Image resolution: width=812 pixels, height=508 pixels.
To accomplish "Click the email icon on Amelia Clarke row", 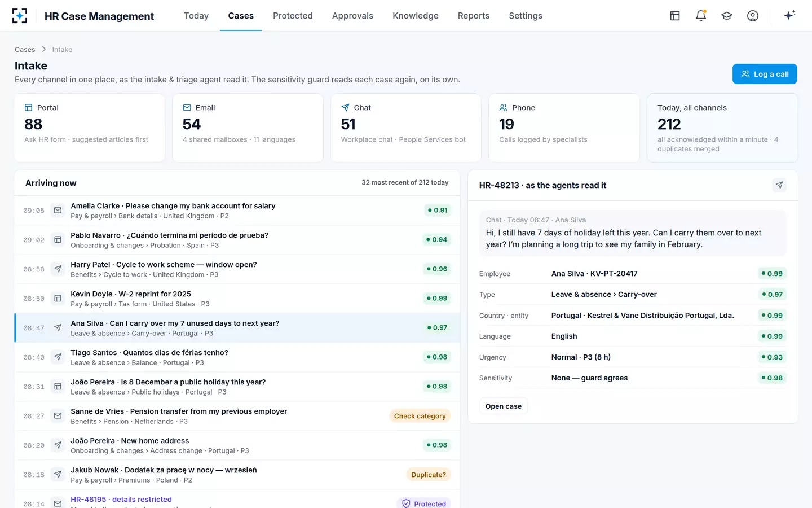I will (58, 211).
